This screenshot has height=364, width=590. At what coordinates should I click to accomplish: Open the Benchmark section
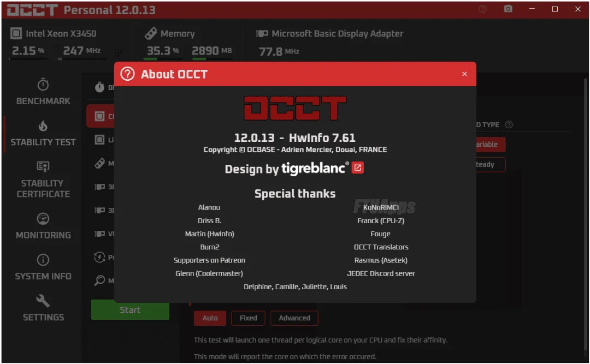[x=43, y=92]
